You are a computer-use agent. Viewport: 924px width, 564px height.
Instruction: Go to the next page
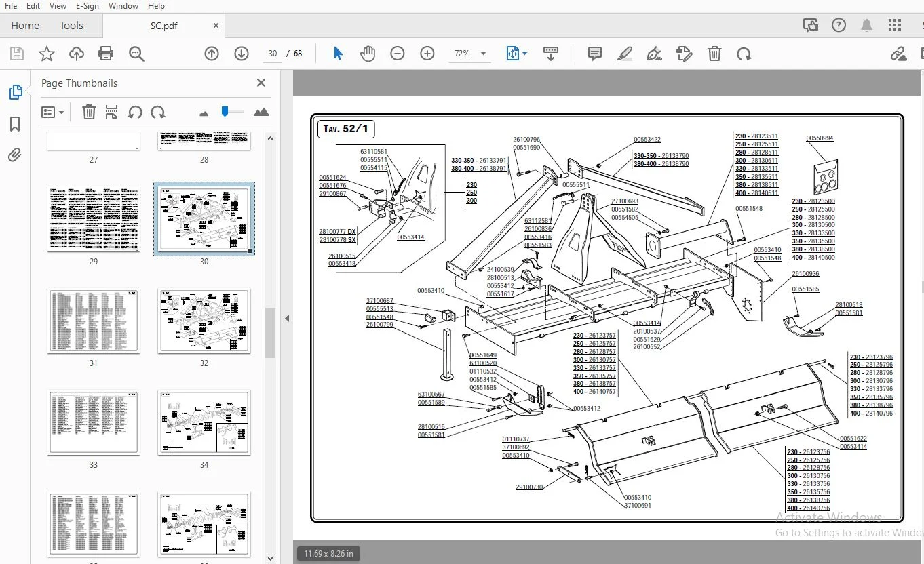click(x=242, y=54)
